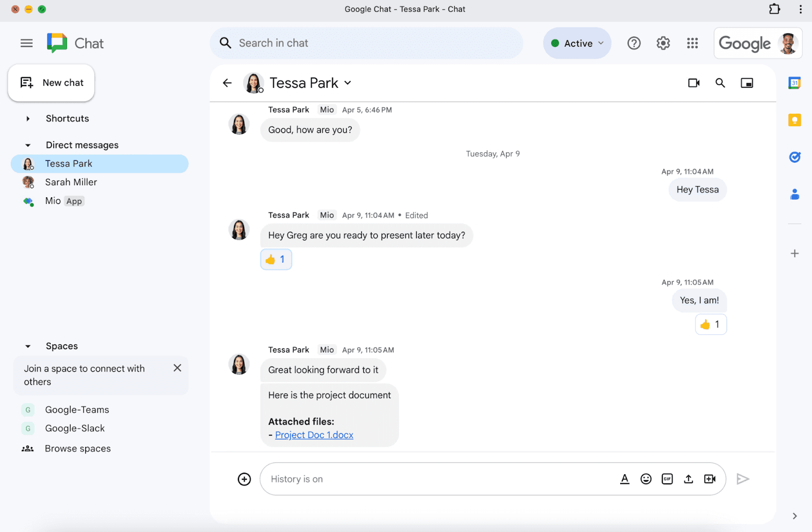The width and height of the screenshot is (812, 532).
Task: Open Google Calendar side panel
Action: click(795, 82)
